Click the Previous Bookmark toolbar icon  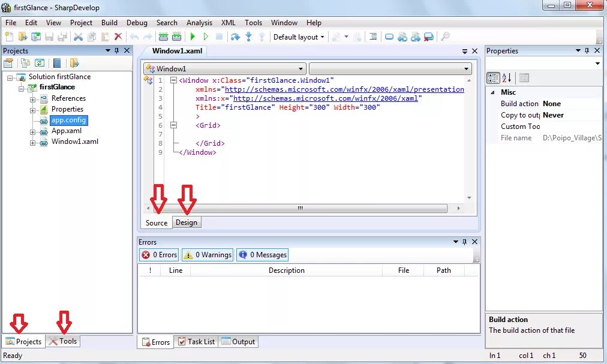pos(402,37)
